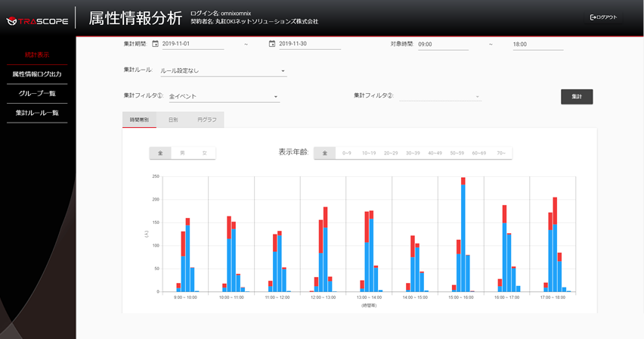Switch to the 円グラフ tab
This screenshot has height=339, width=644.
[x=206, y=120]
